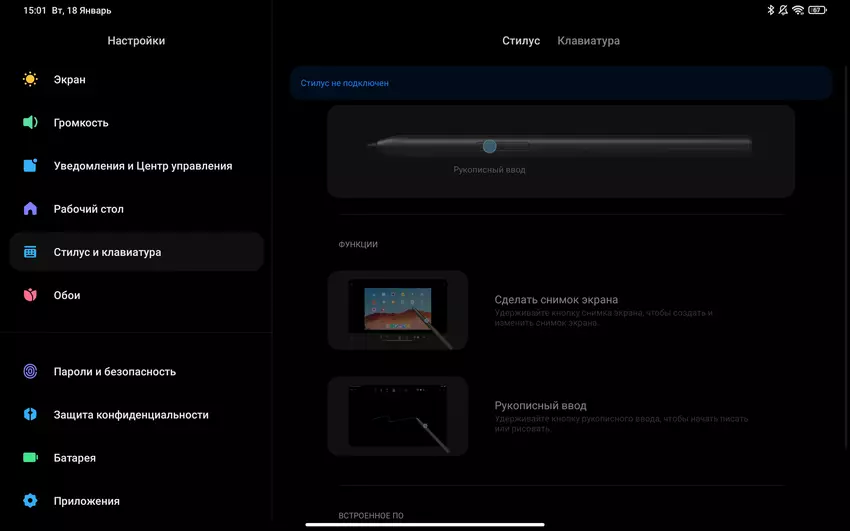Open the Сделать снимок экрана function
This screenshot has width=850, height=531.
click(x=556, y=299)
